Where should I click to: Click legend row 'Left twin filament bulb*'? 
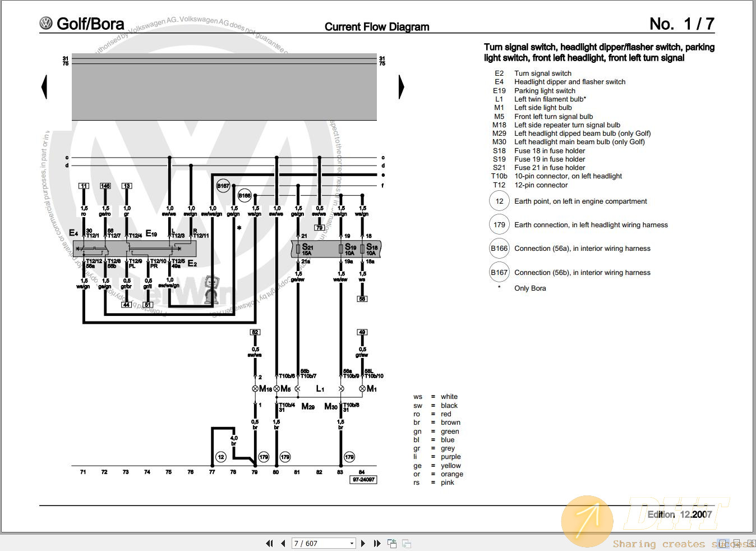click(550, 99)
